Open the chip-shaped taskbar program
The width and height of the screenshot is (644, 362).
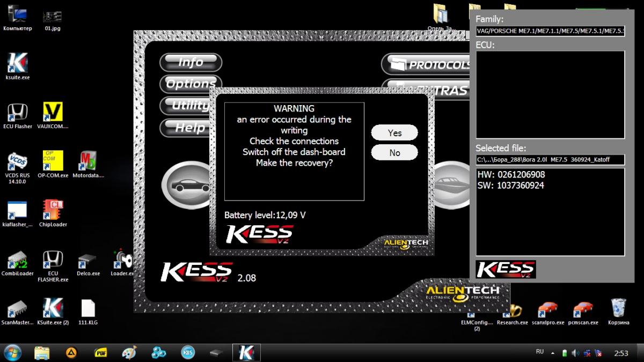pyautogui.click(x=216, y=352)
